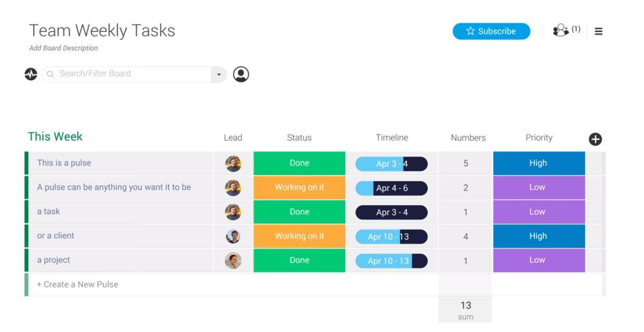This screenshot has height=332, width=644.
Task: Click the lead avatar on the 'or a client' row
Action: (233, 236)
